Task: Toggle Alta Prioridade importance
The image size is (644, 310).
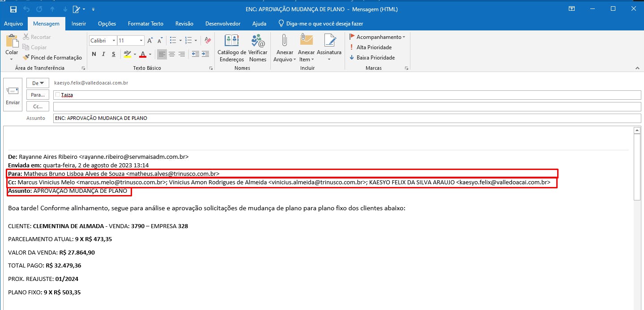Action: pyautogui.click(x=371, y=47)
